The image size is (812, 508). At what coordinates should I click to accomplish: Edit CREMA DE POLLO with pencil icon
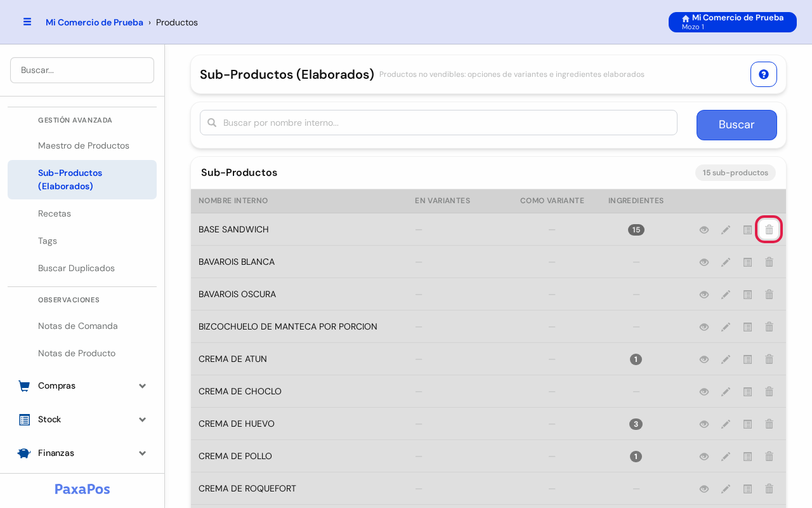[726, 457]
